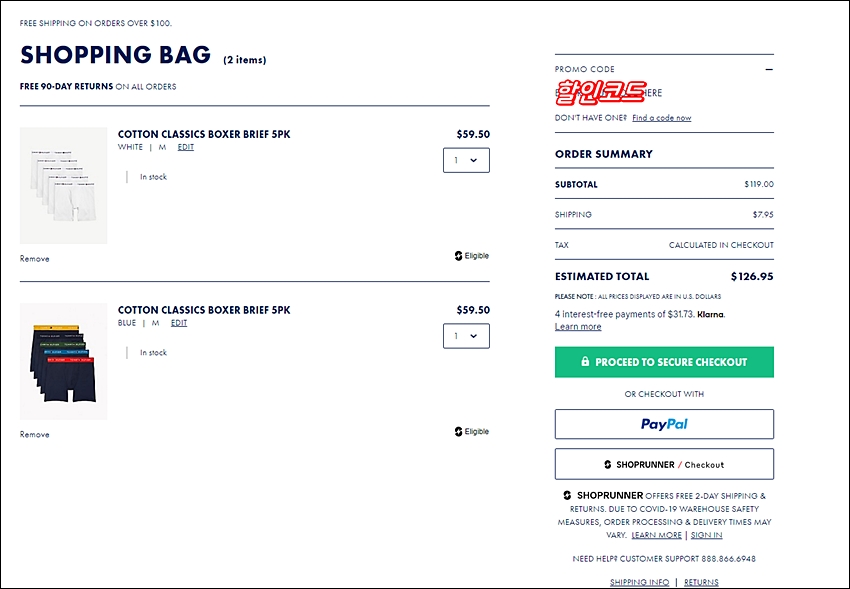Click ShopRunner Eligible icon for white boxer brief
This screenshot has width=850, height=589.
458,256
